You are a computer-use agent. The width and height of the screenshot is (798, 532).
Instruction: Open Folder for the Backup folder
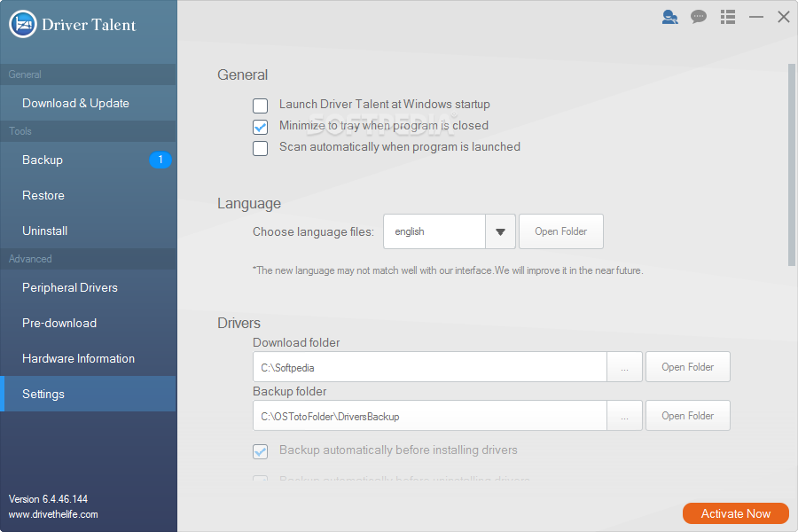pyautogui.click(x=687, y=416)
